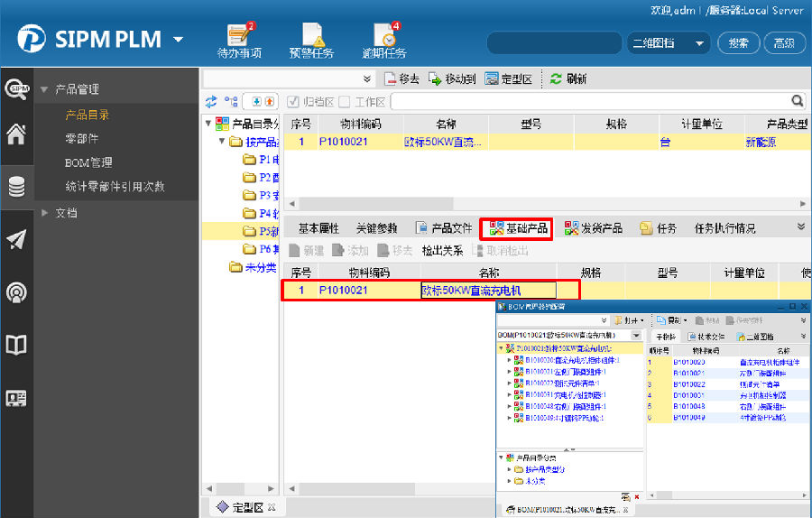This screenshot has height=518, width=812.
Task: Select BOM管理 in the left menu
Action: pos(88,162)
